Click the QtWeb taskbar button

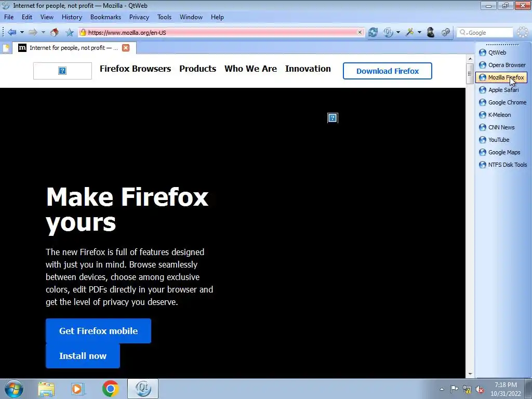point(143,389)
